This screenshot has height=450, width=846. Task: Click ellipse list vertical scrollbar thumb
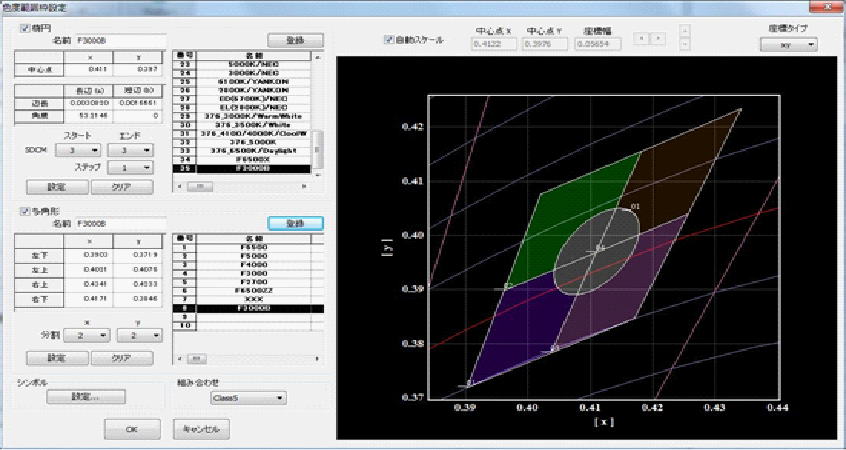[318, 149]
